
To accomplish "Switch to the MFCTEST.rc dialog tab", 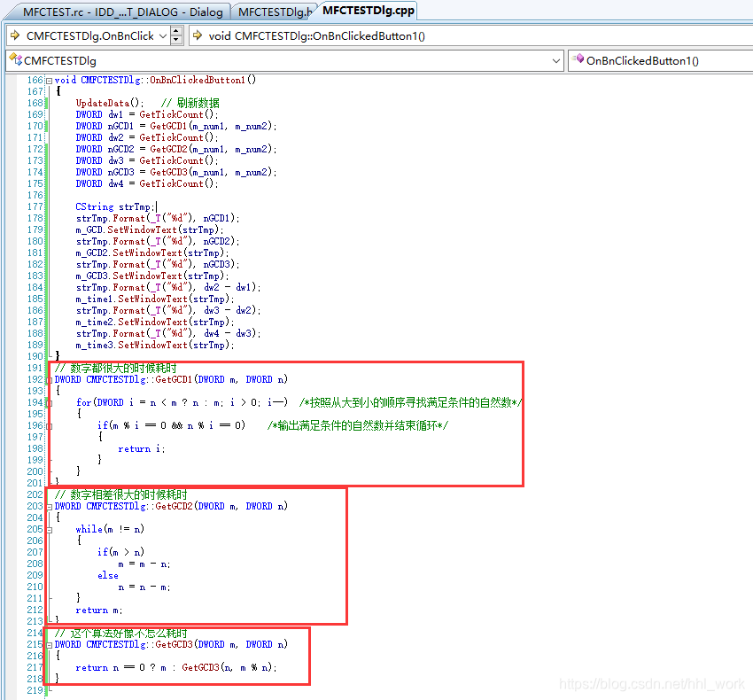I will tap(122, 12).
